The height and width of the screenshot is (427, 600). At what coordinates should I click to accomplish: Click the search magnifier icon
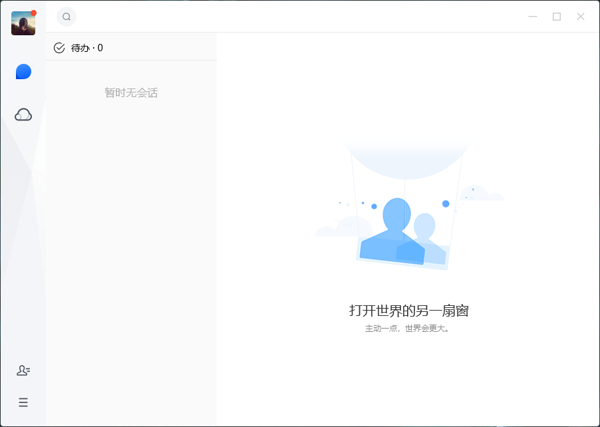[67, 17]
